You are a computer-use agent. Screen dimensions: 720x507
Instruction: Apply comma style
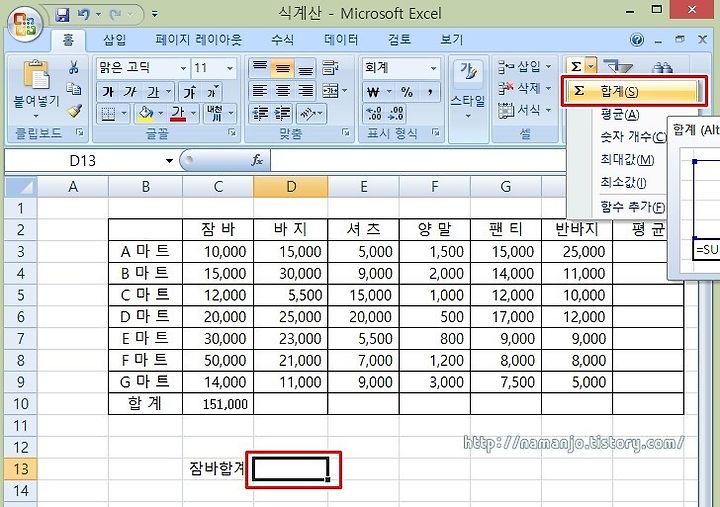pos(430,92)
